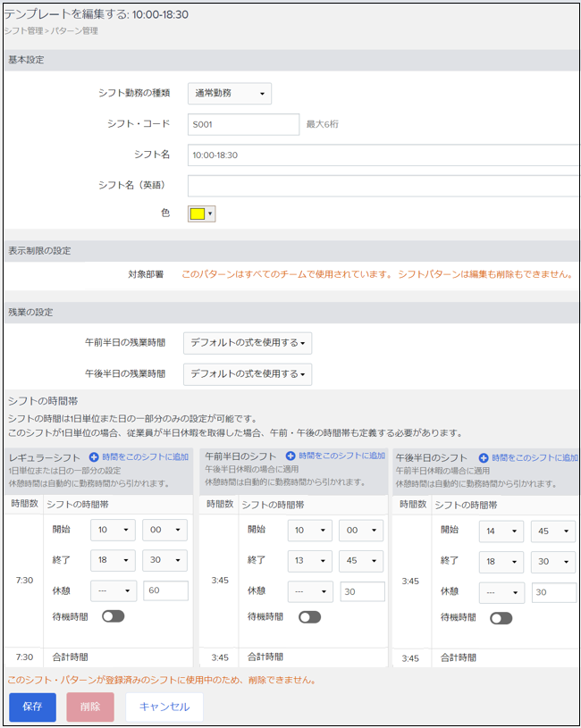Screen dimensions: 581x728
Task: Toggle standby time switch in regular shift
Action: coord(114,616)
